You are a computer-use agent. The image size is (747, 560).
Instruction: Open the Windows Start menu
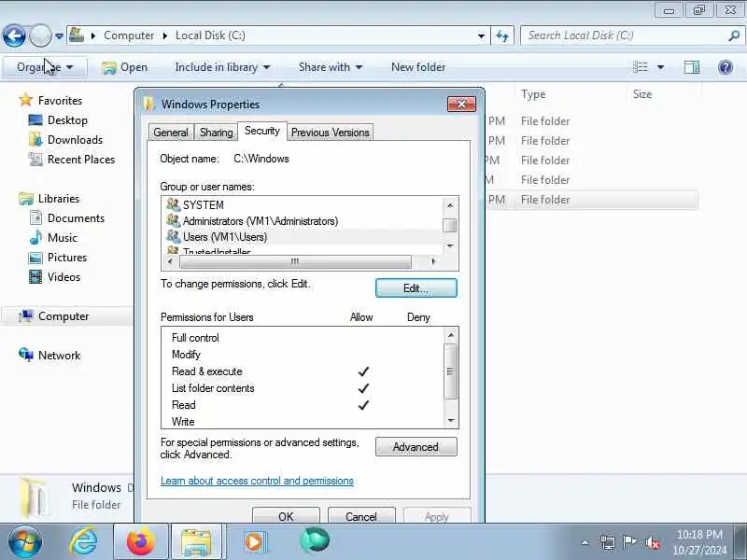25,541
